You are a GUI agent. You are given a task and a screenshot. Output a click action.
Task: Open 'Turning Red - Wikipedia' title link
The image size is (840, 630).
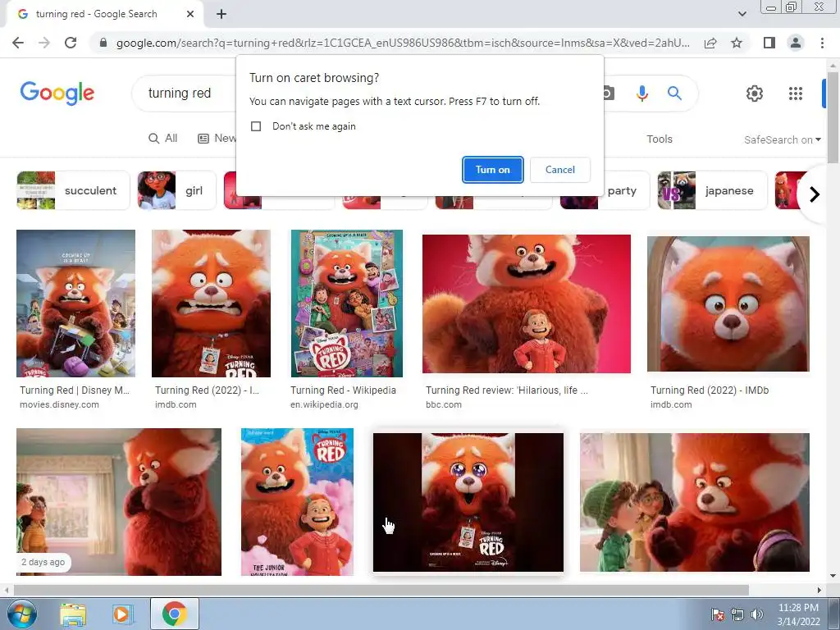[343, 390]
